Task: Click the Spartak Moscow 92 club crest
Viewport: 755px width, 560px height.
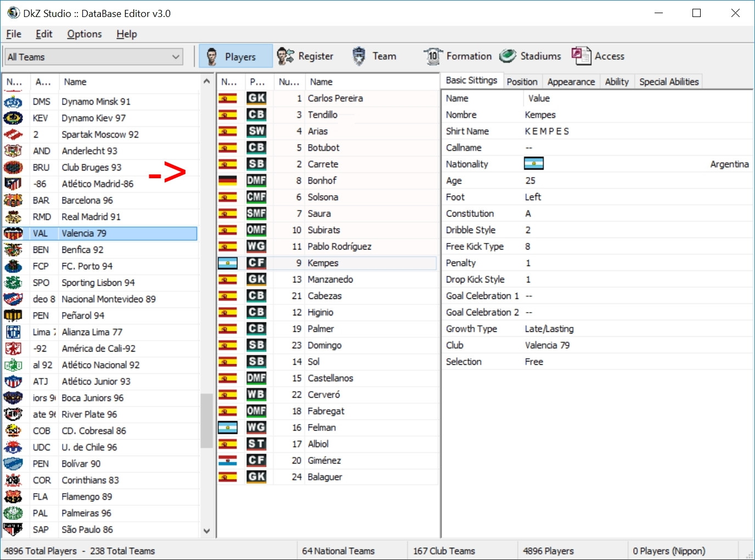Action: click(x=13, y=134)
